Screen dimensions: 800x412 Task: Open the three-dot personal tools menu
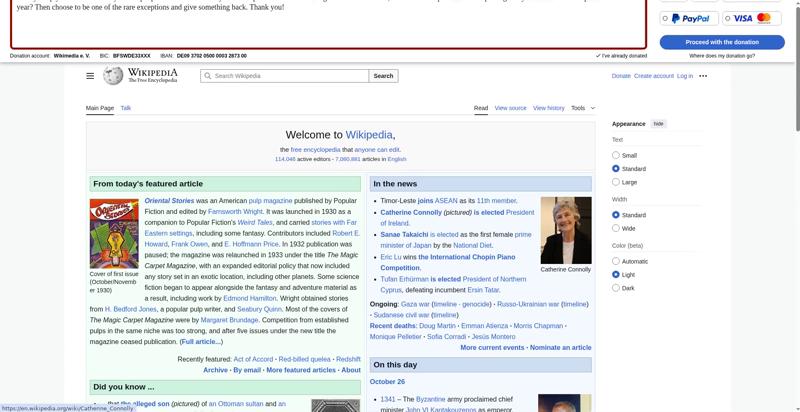tap(703, 76)
